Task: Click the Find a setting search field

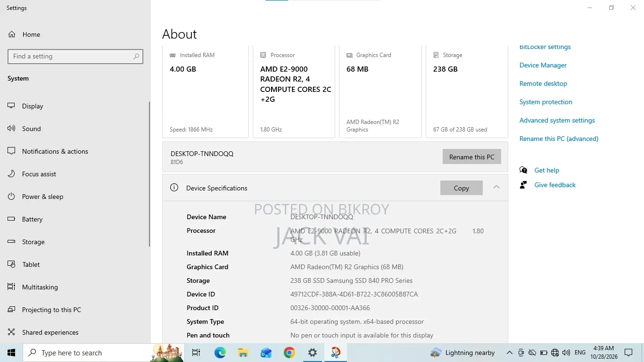Action: (75, 57)
